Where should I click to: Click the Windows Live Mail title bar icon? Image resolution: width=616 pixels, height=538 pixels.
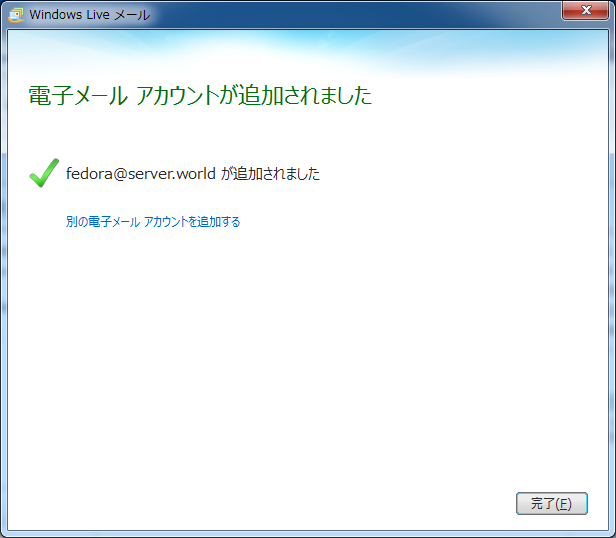[16, 15]
